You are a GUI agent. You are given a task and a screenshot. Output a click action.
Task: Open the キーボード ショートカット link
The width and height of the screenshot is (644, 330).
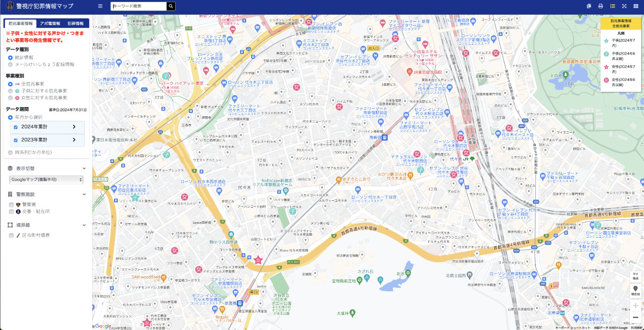[573, 328]
